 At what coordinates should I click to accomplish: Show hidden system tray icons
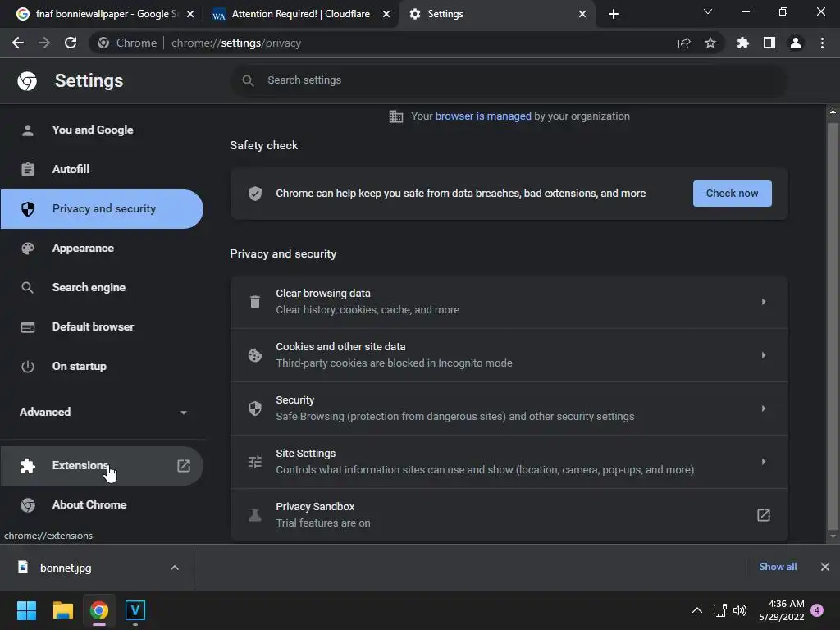697,610
